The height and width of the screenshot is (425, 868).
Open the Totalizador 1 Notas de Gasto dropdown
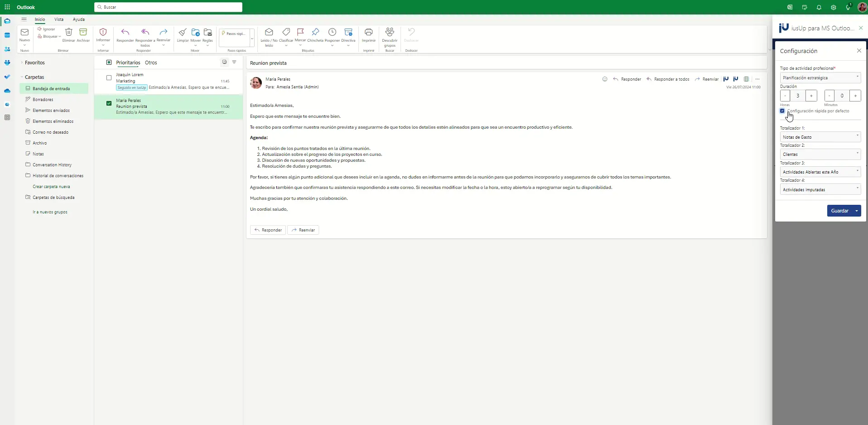click(820, 137)
